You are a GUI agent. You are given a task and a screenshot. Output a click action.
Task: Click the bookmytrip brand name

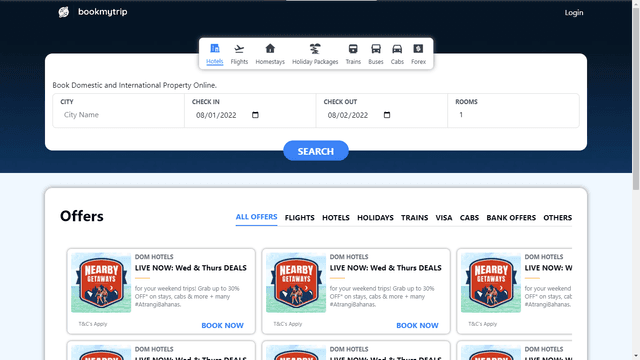(x=103, y=12)
